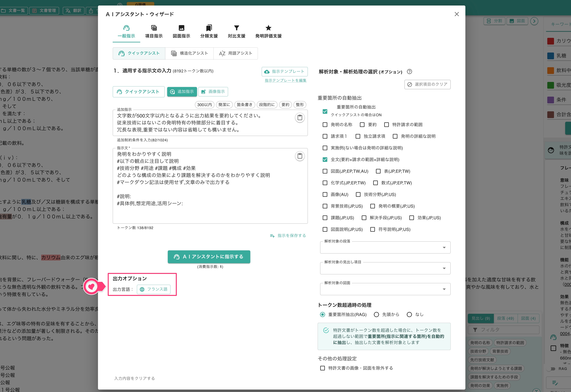571x392 pixels.
Task: Check 発明の名称 checkbox
Action: click(325, 125)
